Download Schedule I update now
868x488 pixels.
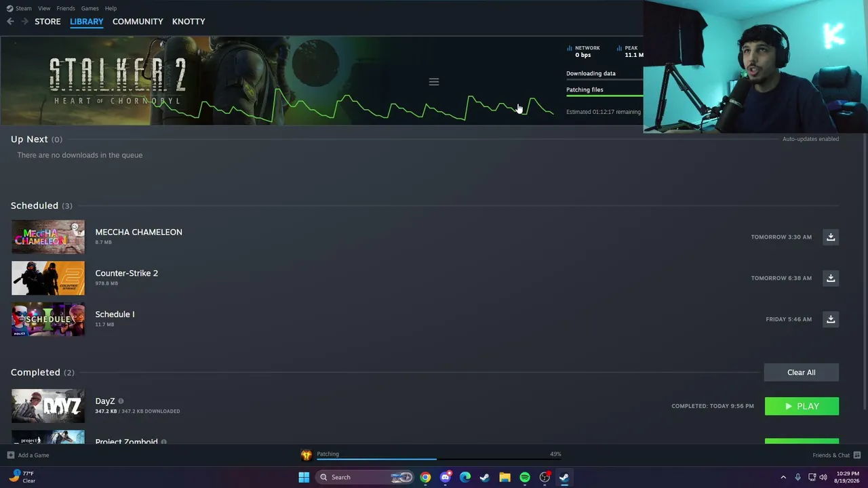tap(831, 319)
